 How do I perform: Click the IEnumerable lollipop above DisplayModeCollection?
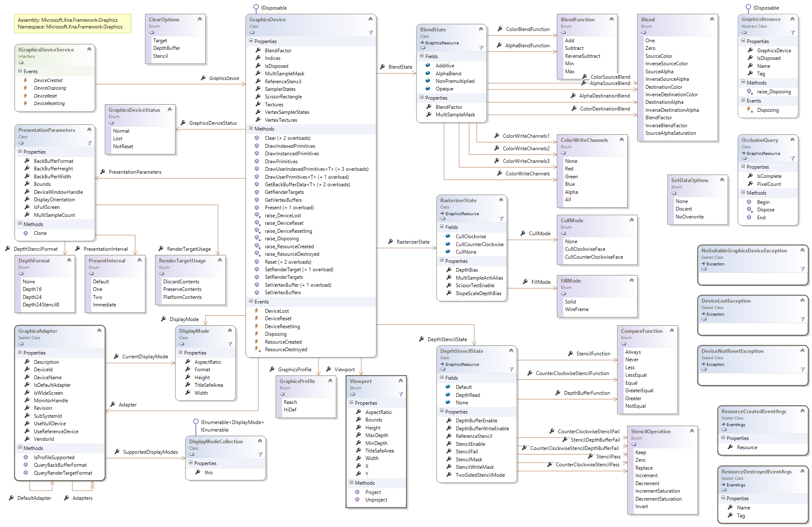[195, 422]
